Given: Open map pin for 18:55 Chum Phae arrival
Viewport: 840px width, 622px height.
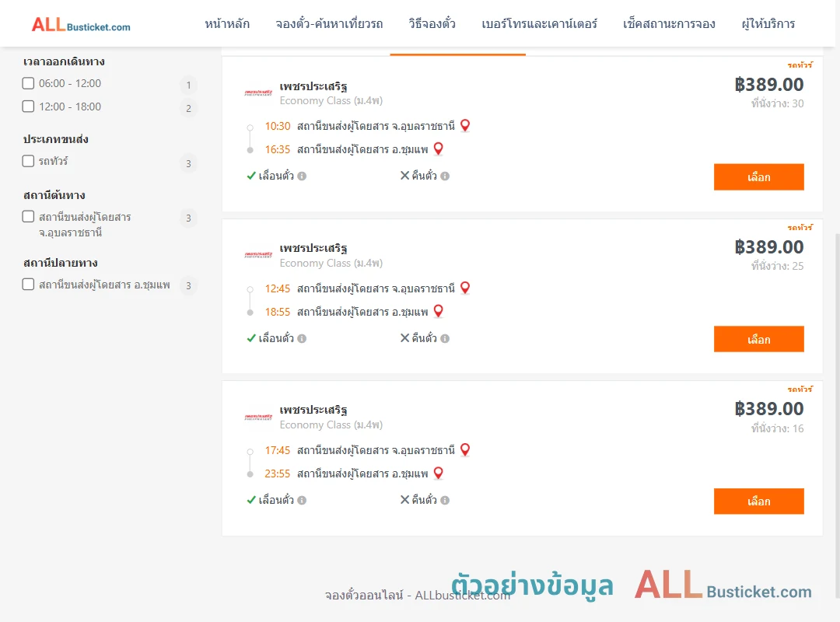Looking at the screenshot, I should pyautogui.click(x=438, y=311).
